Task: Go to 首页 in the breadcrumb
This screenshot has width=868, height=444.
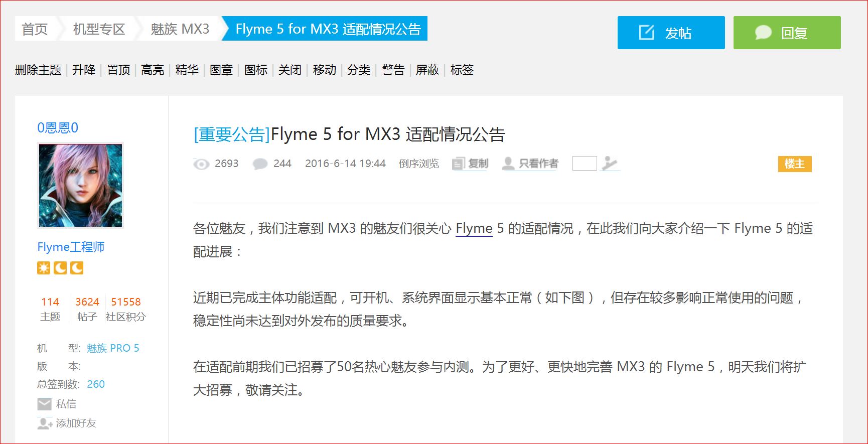Action: (35, 29)
